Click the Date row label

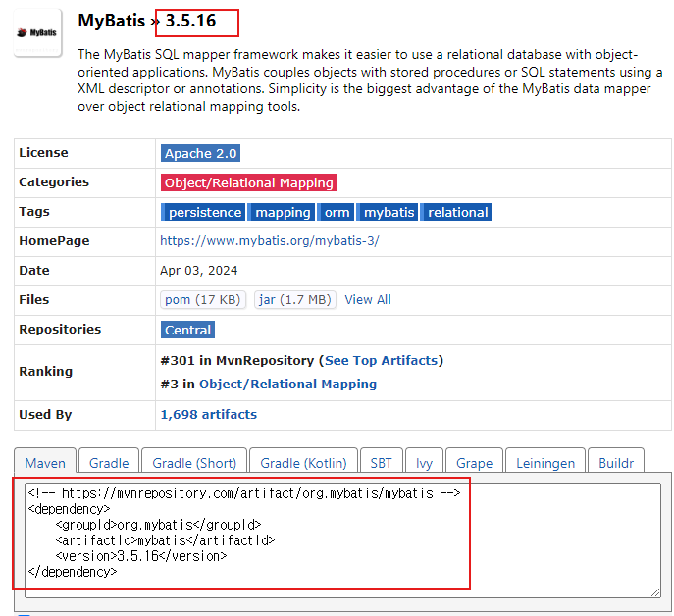(x=34, y=271)
